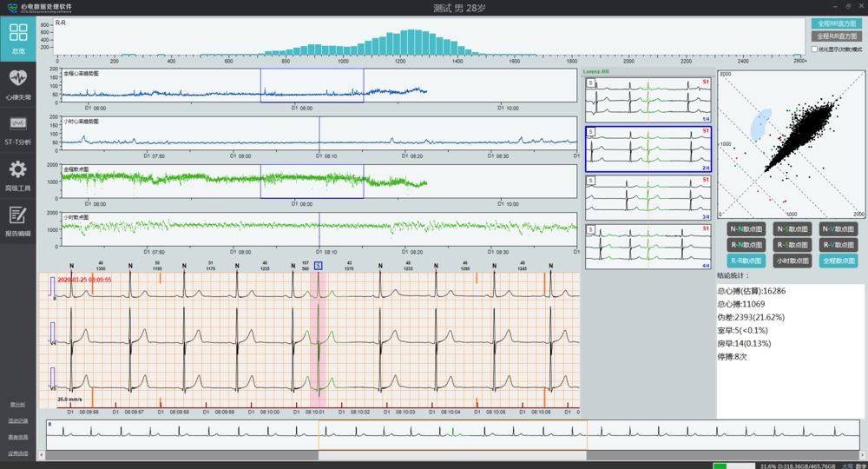Screen dimensions: 868x469
Task: Click the blue-boxed S beat marker on ECG strip
Action: pos(319,266)
